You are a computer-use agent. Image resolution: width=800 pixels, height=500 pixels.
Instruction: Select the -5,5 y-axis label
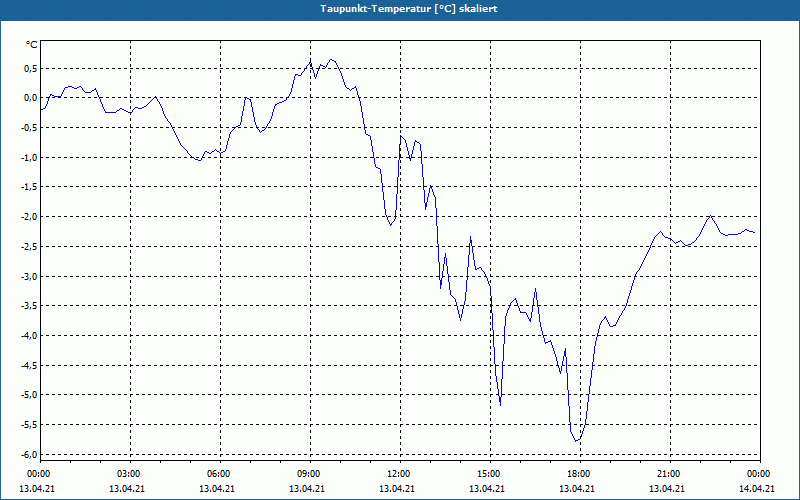pyautogui.click(x=28, y=425)
